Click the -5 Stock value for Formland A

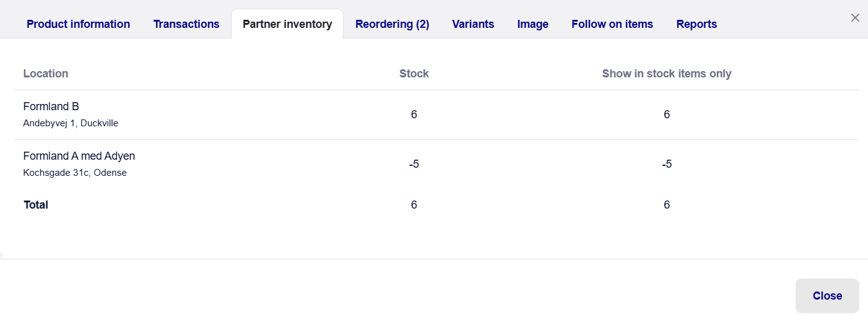pos(414,164)
